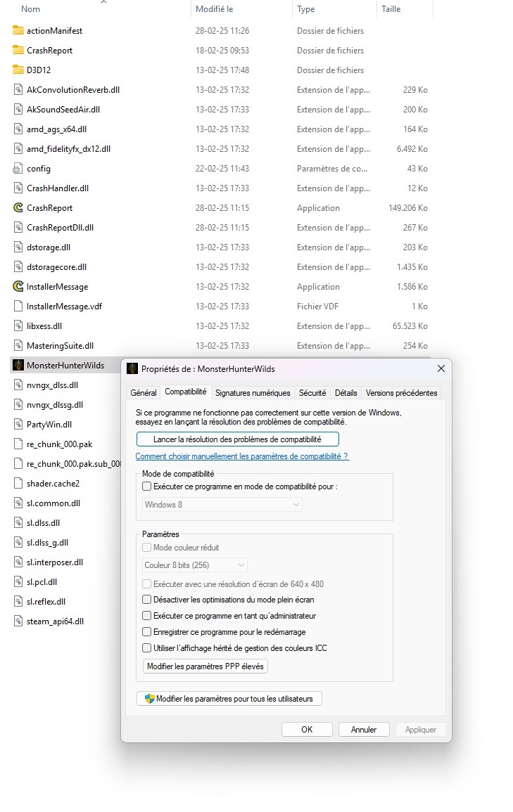The width and height of the screenshot is (513, 812).
Task: Select the steam_api64.dll file icon
Action: click(x=18, y=621)
